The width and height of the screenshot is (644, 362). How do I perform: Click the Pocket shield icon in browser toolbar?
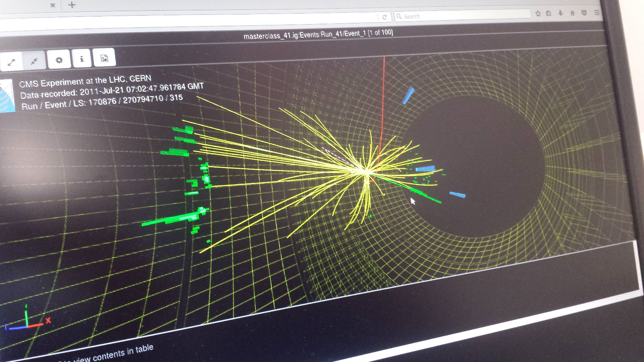(x=584, y=13)
